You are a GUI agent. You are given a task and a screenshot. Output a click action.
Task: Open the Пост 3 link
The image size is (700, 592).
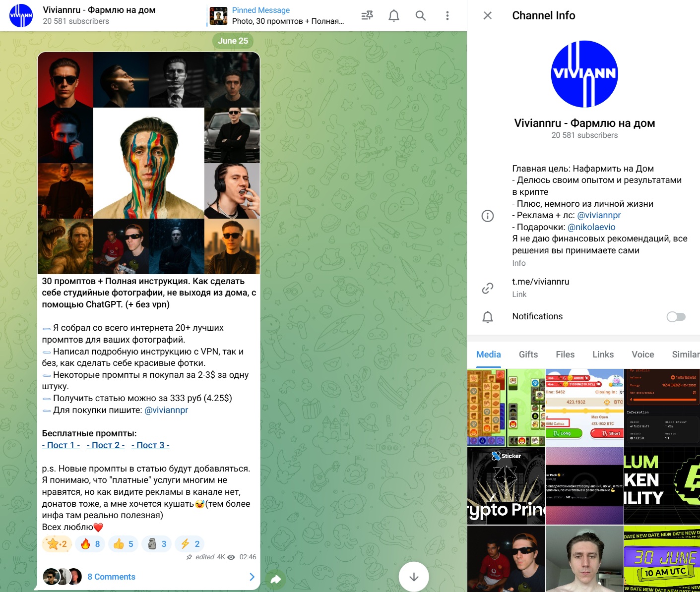150,445
